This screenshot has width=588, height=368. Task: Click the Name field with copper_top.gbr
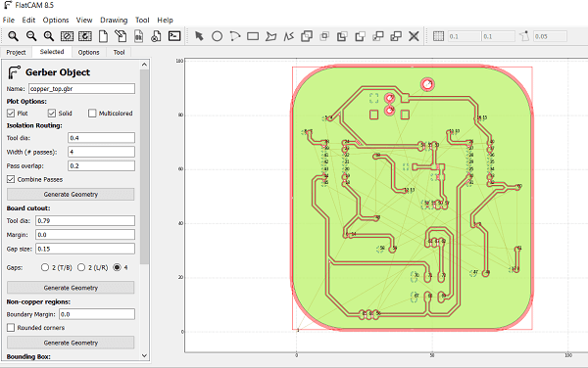(81, 89)
